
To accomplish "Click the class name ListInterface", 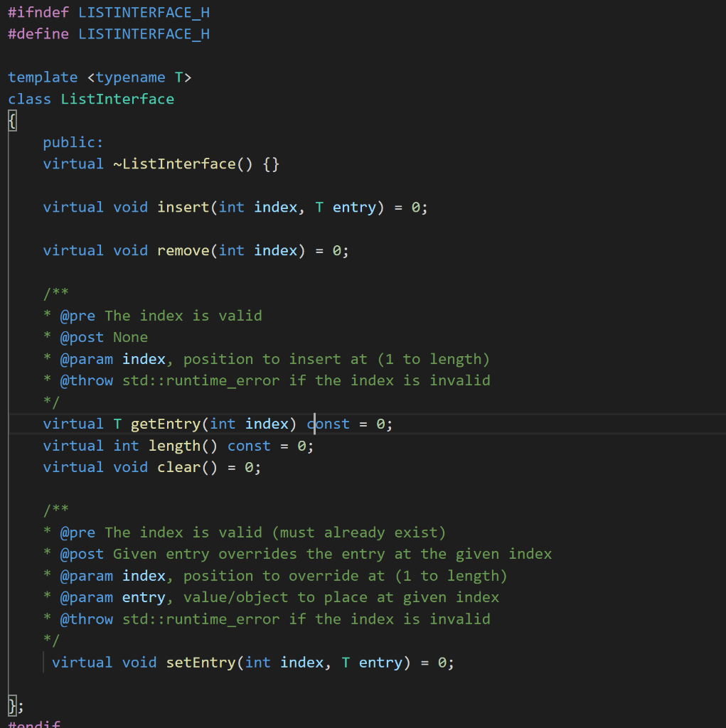I will point(117,99).
